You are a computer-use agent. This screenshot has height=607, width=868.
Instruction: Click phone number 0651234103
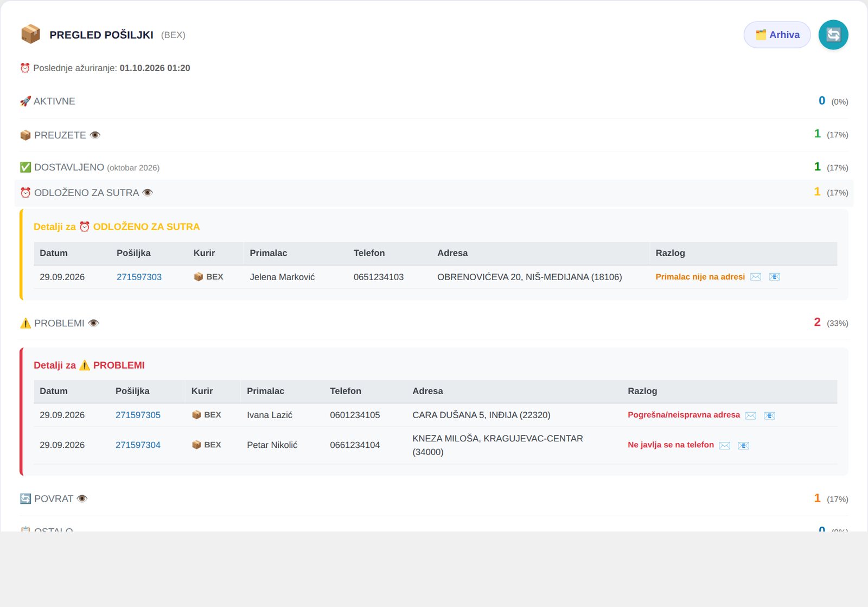tap(379, 277)
